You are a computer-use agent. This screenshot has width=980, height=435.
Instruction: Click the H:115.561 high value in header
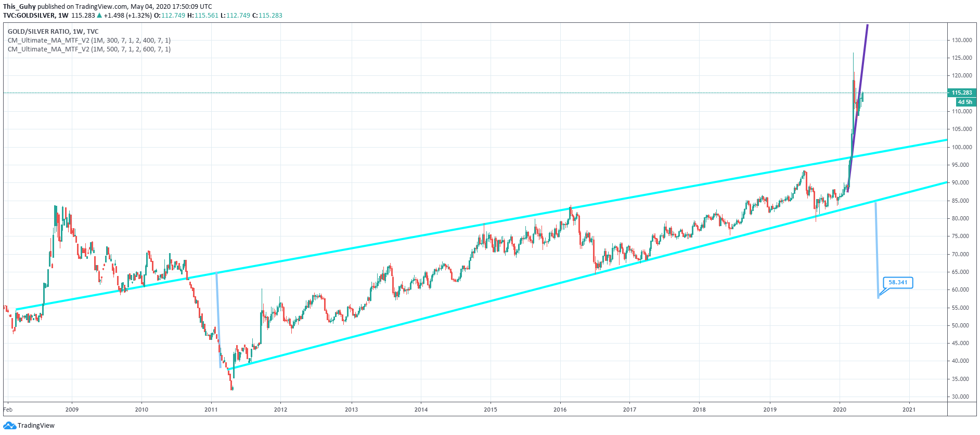pos(203,16)
